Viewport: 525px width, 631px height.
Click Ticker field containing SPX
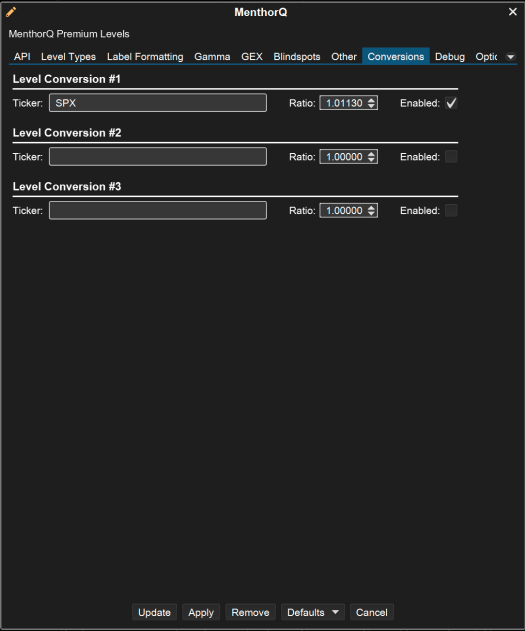158,103
